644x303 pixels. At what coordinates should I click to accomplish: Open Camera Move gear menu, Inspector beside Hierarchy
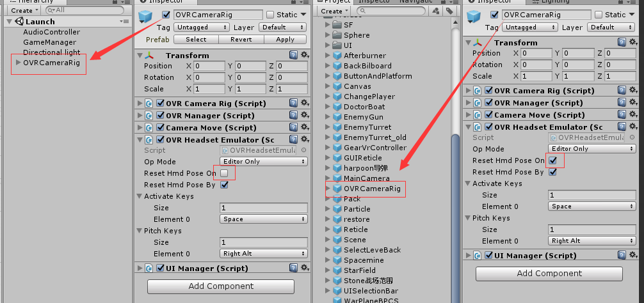tap(305, 127)
